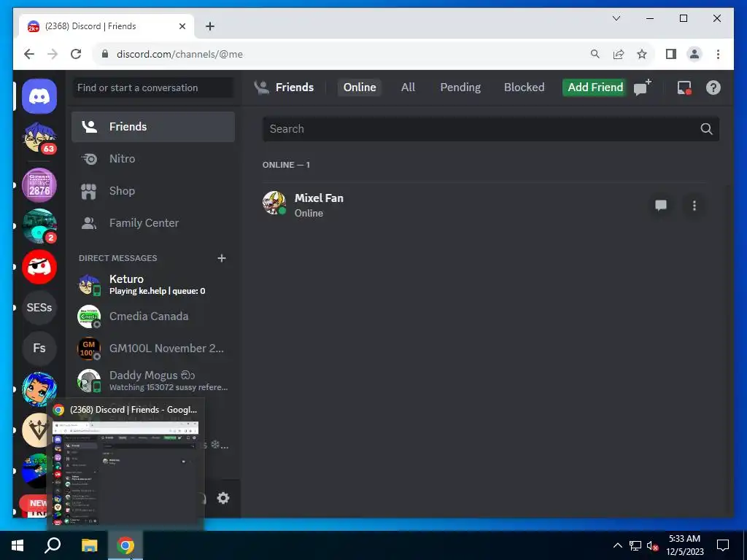Open Shop in the sidebar
Viewport: 747px width, 560px height.
point(153,191)
